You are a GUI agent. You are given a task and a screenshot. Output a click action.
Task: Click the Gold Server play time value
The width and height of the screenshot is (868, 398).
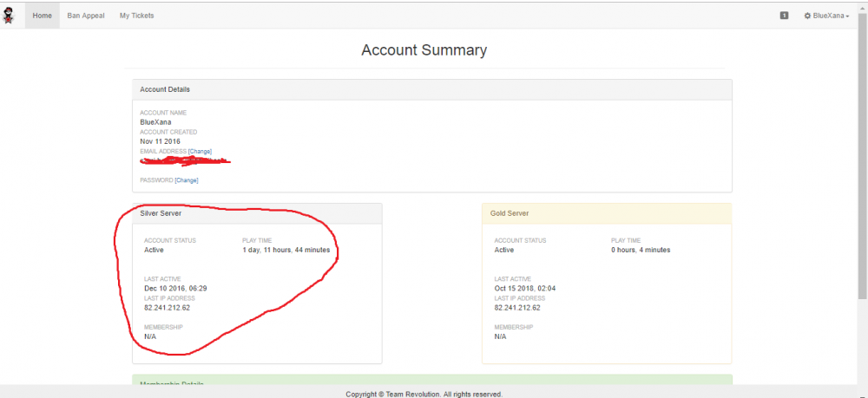coord(640,250)
